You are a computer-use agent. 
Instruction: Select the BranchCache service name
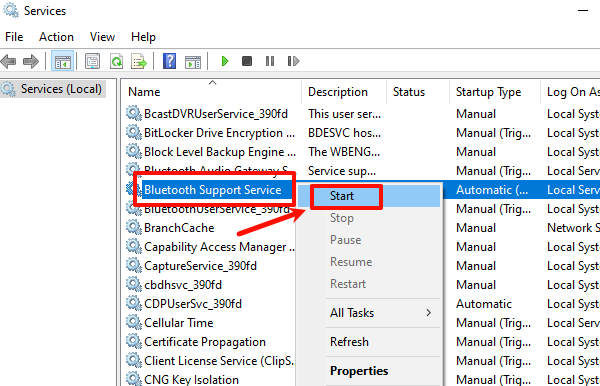[x=179, y=228]
